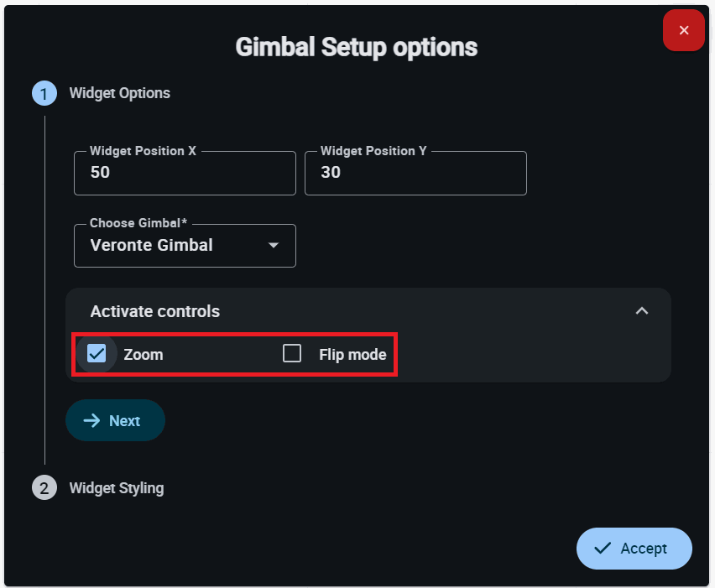Click the Gimbal Setup options title

click(357, 46)
